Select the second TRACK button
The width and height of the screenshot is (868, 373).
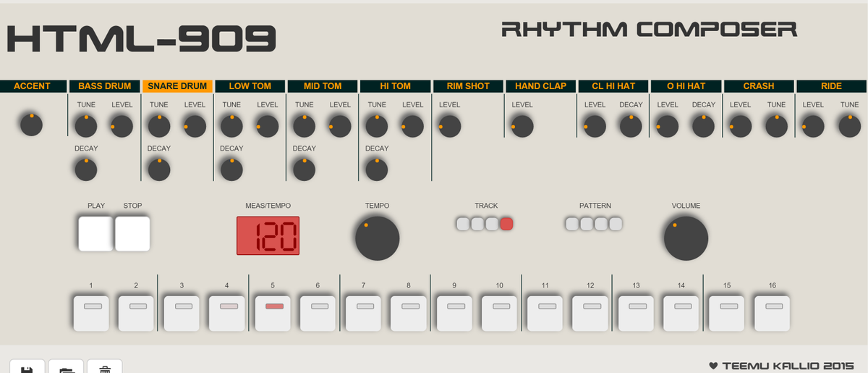tap(477, 224)
